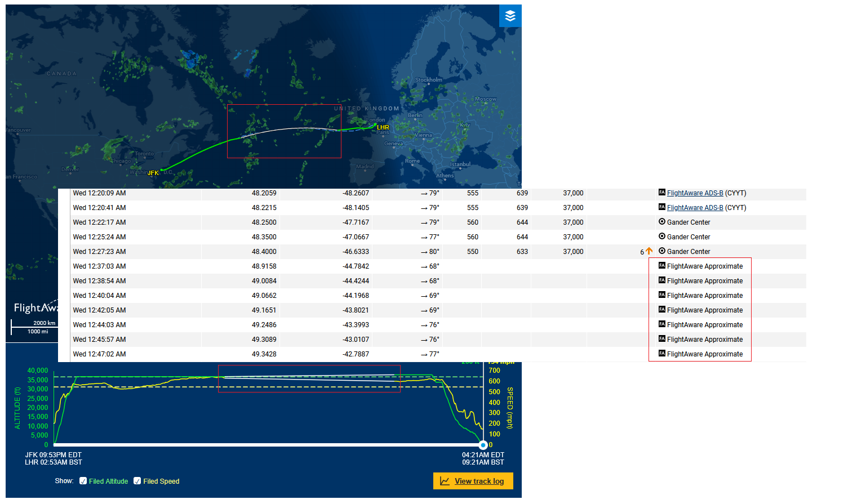Click FA icon in the 12:37:03 AM row
Image resolution: width=866 pixels, height=504 pixels.
tap(662, 266)
